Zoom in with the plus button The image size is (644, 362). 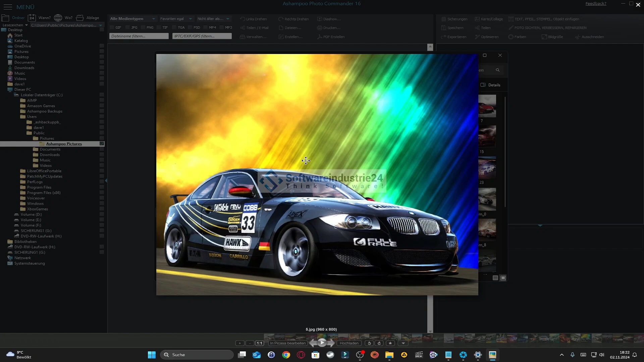(x=240, y=343)
